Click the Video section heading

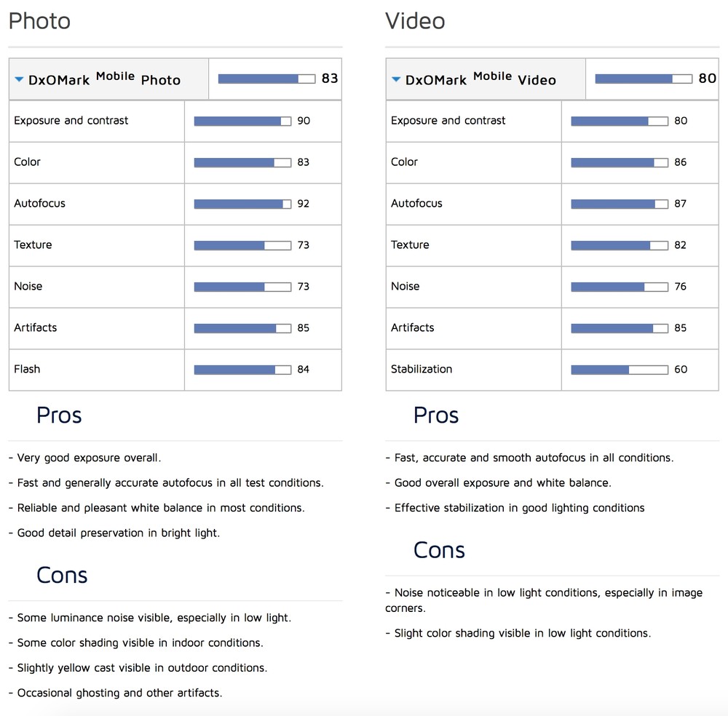(x=415, y=21)
